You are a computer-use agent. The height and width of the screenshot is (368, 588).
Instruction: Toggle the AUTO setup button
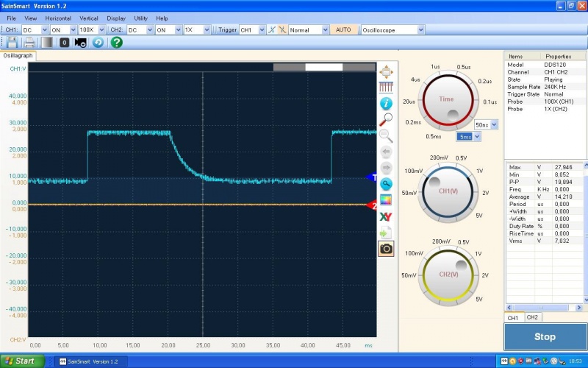343,30
